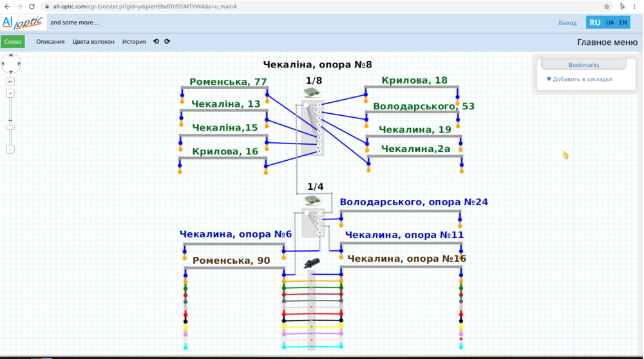
Task: Pan the diagram using the navigation compass
Action: coord(11,64)
